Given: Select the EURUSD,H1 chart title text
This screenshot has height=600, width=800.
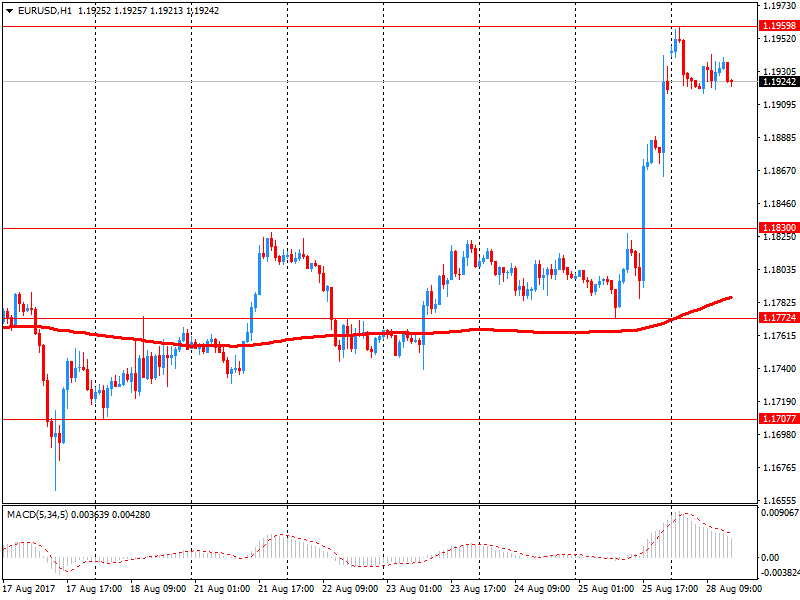Looking at the screenshot, I should [45, 11].
